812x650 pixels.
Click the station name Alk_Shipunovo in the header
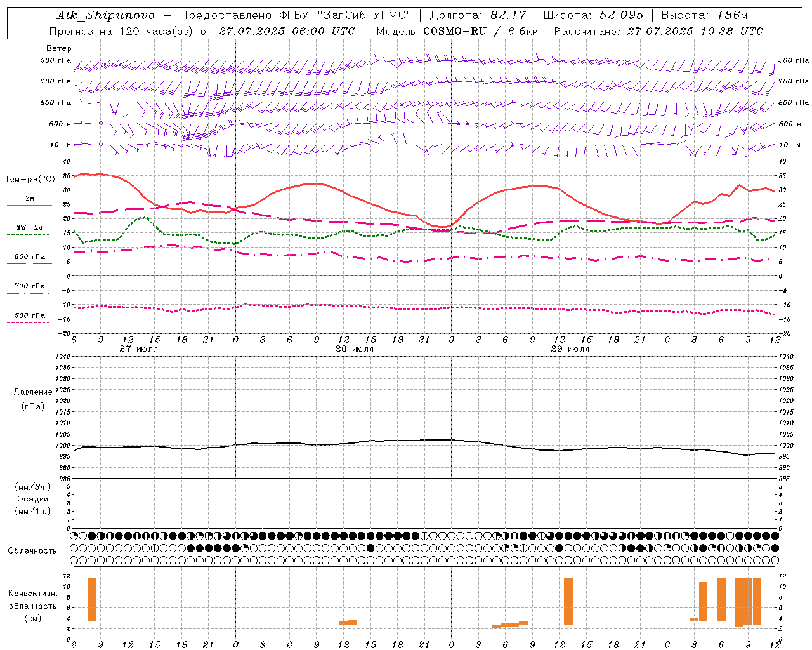pyautogui.click(x=105, y=15)
